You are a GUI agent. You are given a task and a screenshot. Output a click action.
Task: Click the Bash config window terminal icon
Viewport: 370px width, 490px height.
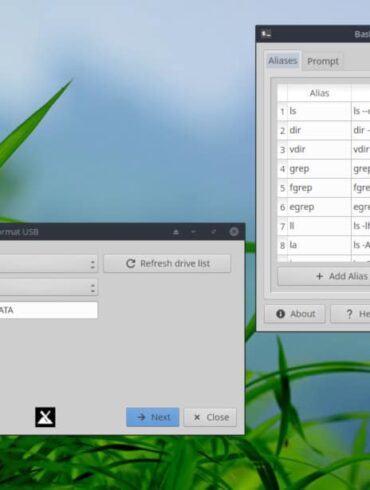266,34
